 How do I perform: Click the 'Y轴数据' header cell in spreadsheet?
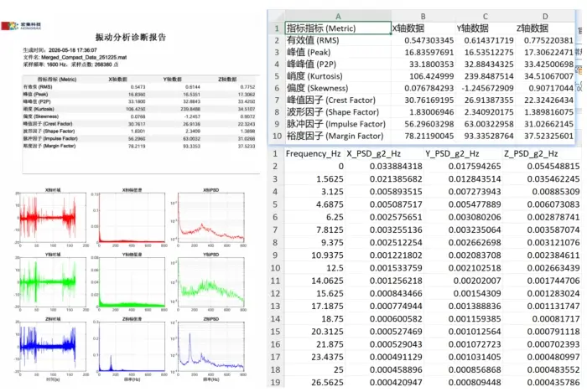pos(485,28)
